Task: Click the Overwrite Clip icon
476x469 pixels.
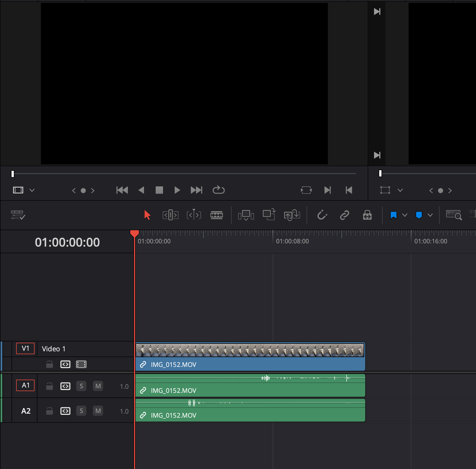Action: [269, 215]
